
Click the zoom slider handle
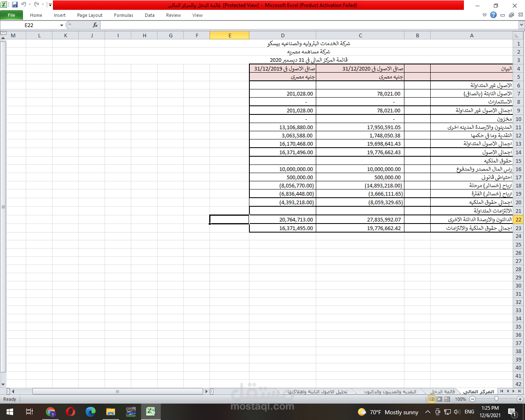[x=496, y=399]
